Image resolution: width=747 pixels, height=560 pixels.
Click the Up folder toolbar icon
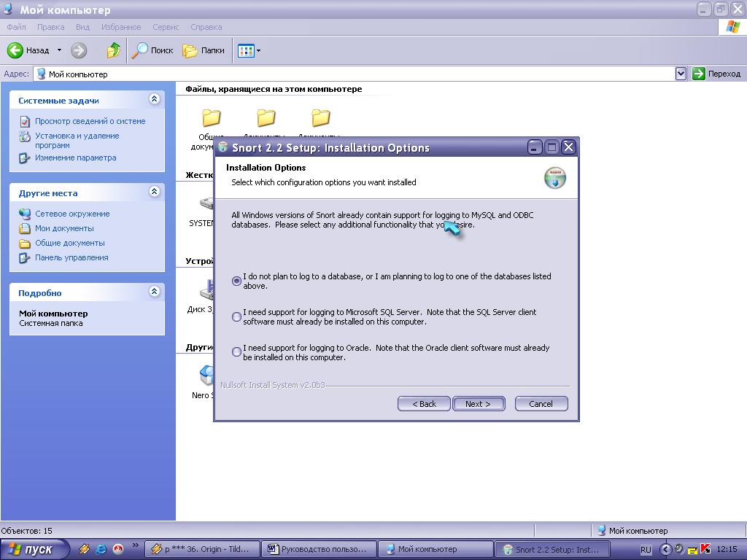[x=114, y=50]
